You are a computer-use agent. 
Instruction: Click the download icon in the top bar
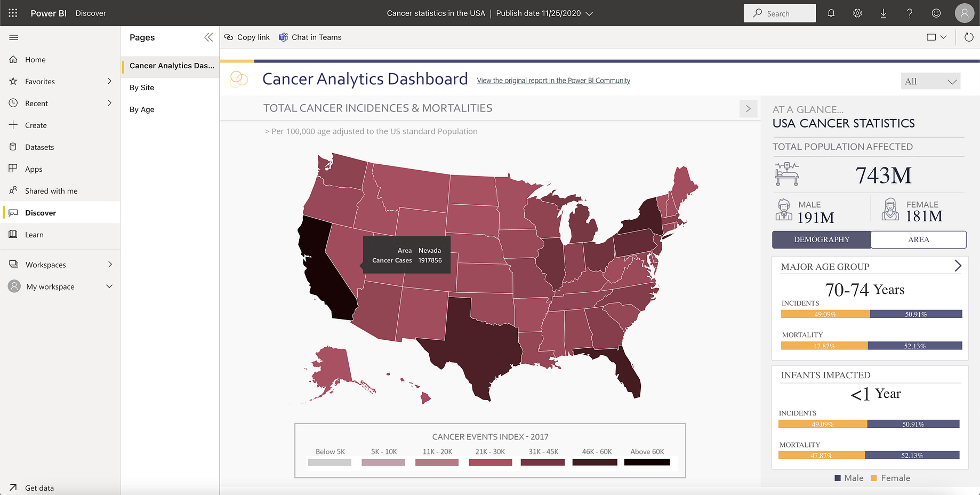pyautogui.click(x=883, y=13)
